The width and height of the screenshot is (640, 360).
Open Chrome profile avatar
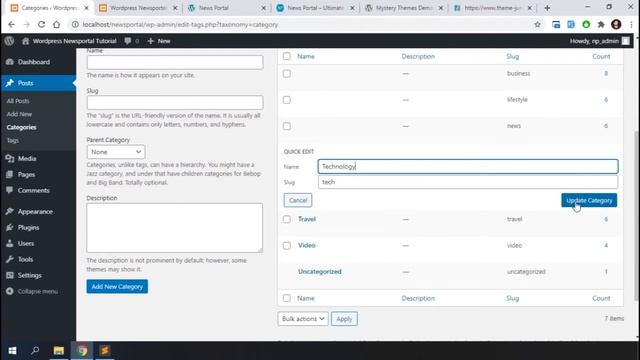pos(616,24)
